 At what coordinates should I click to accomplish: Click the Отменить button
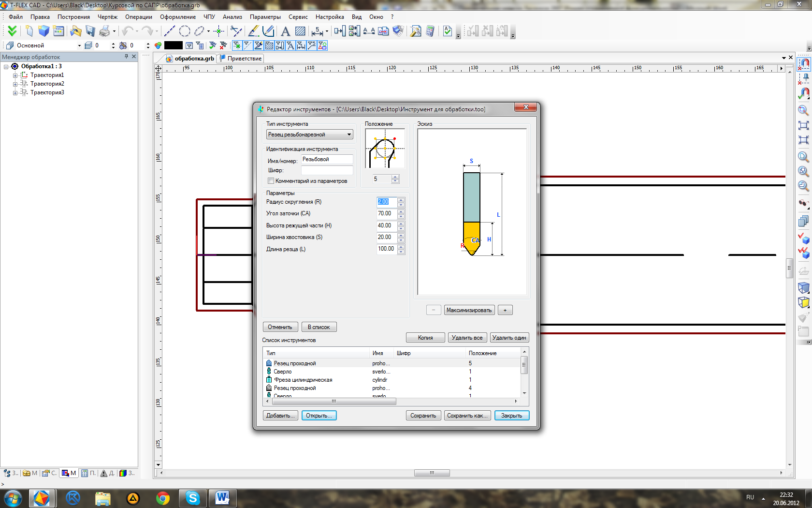(x=280, y=327)
